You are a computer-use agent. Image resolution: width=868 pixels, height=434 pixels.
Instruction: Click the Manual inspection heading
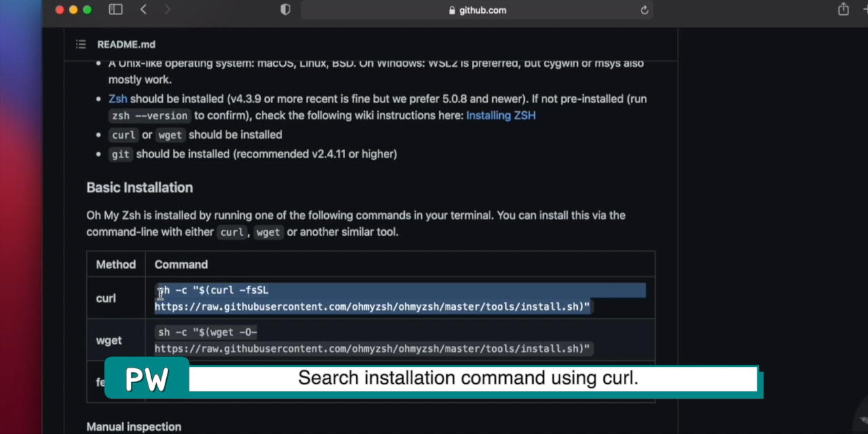tap(134, 427)
